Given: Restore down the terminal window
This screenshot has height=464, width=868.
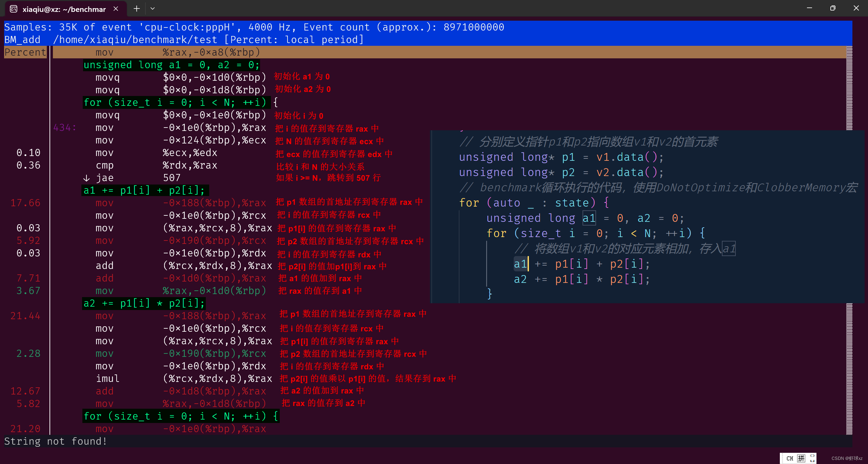Looking at the screenshot, I should pyautogui.click(x=833, y=8).
